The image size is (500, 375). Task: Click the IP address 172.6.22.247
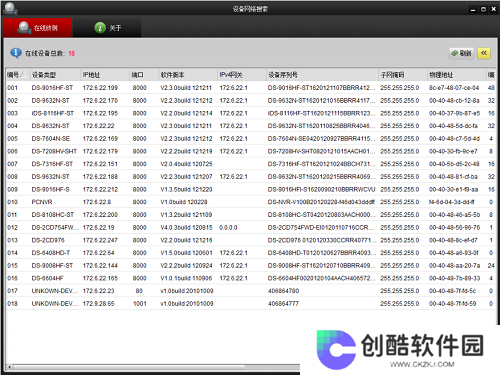point(100,240)
